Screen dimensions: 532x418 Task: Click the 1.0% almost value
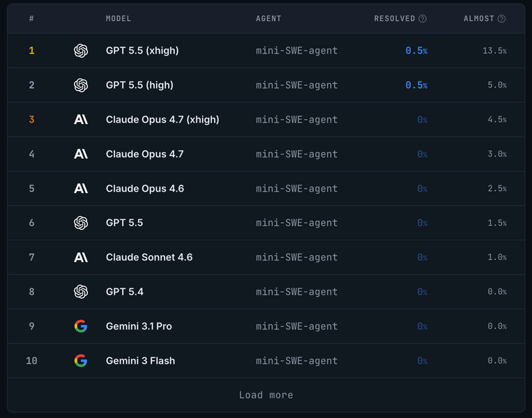point(497,257)
